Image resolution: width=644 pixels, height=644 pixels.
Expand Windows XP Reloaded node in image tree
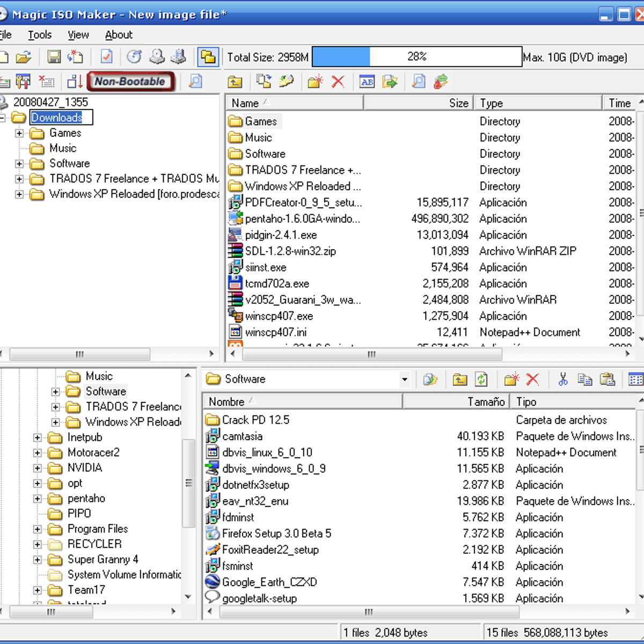click(x=19, y=194)
